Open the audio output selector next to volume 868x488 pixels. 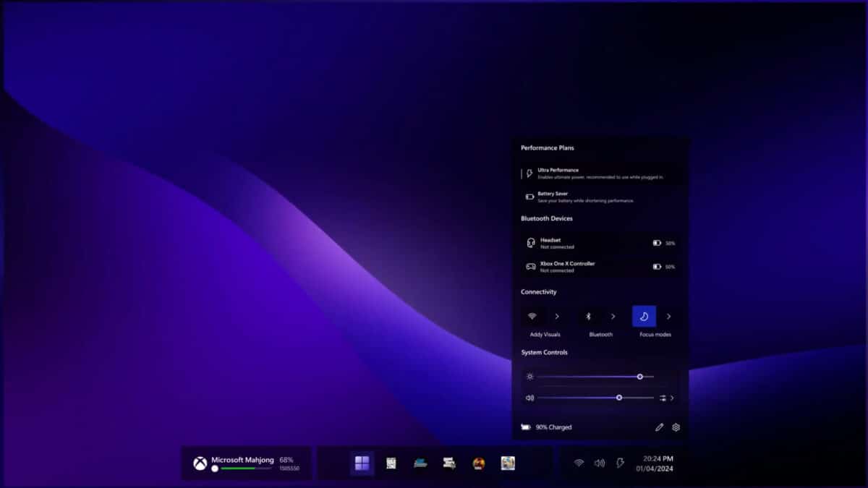(663, 398)
